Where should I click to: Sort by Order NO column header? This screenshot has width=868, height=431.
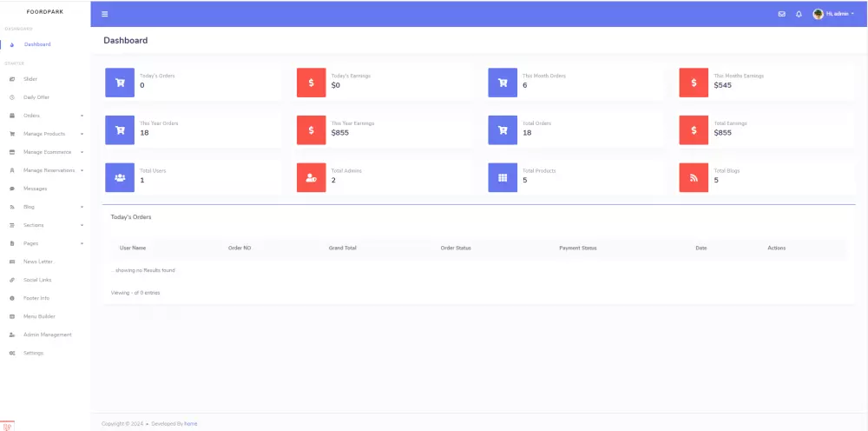pyautogui.click(x=240, y=249)
